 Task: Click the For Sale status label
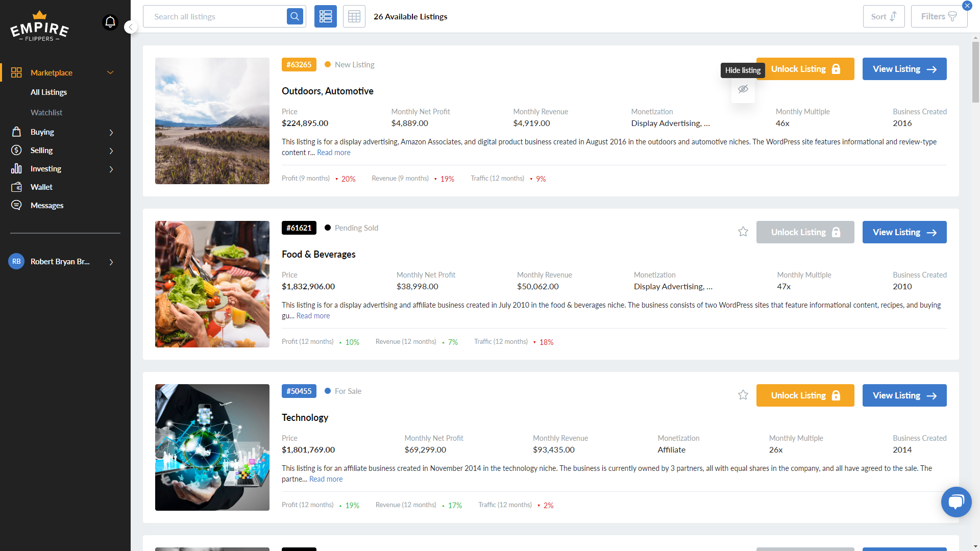348,391
